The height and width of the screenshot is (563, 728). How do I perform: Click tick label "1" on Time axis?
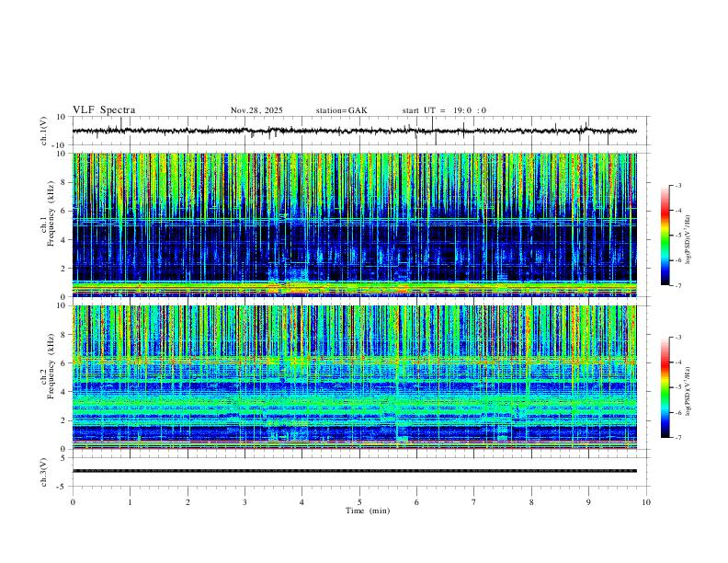tap(130, 502)
